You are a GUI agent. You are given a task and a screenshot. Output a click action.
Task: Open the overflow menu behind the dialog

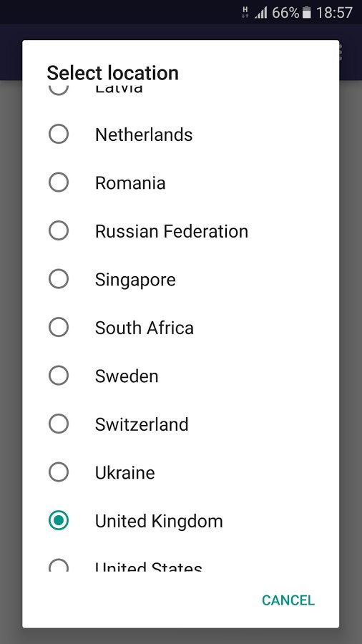coord(340,52)
